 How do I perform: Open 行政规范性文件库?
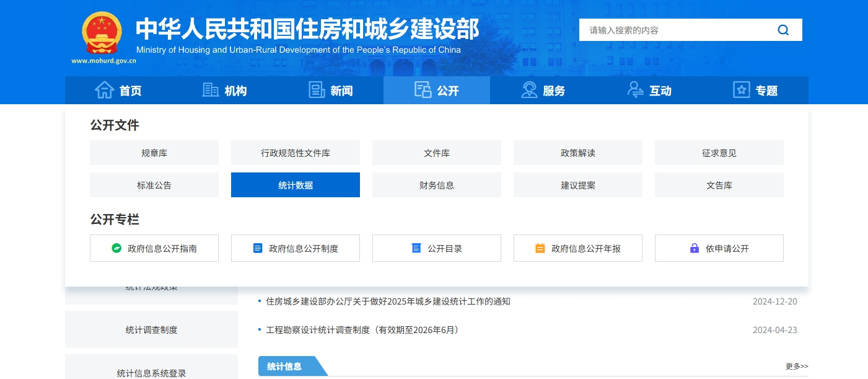click(x=296, y=153)
